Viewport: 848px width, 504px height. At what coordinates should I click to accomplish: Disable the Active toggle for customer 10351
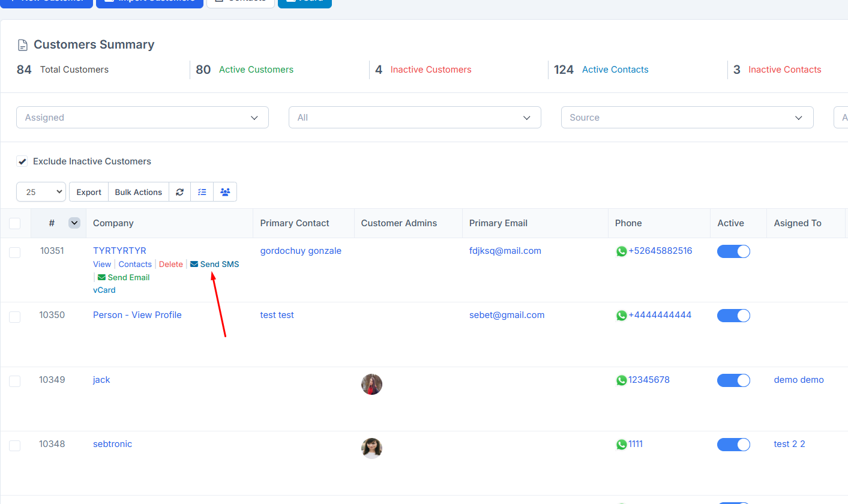coord(733,251)
